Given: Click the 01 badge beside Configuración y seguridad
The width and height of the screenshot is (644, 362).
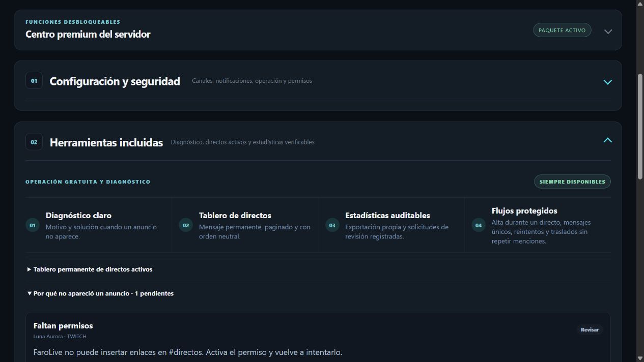Looking at the screenshot, I should (34, 80).
